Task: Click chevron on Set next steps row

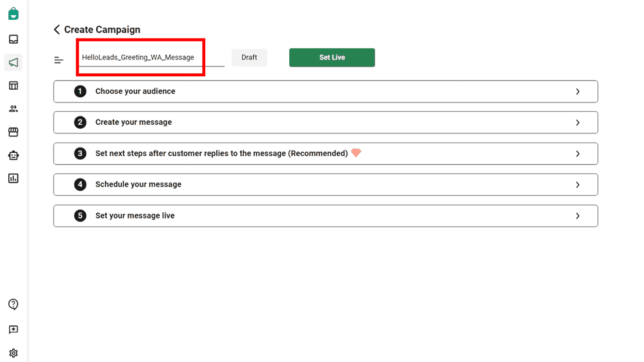Action: click(x=577, y=154)
